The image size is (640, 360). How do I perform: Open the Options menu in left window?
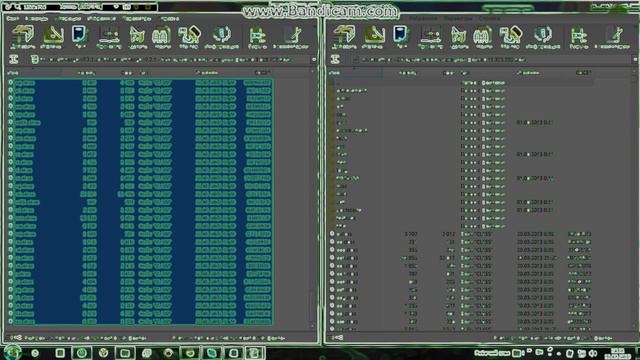[136, 19]
